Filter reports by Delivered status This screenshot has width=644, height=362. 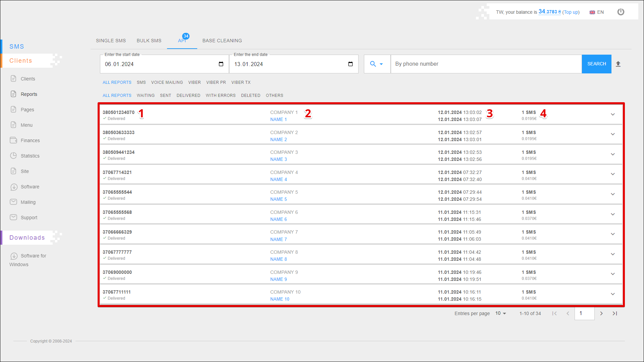pos(188,96)
